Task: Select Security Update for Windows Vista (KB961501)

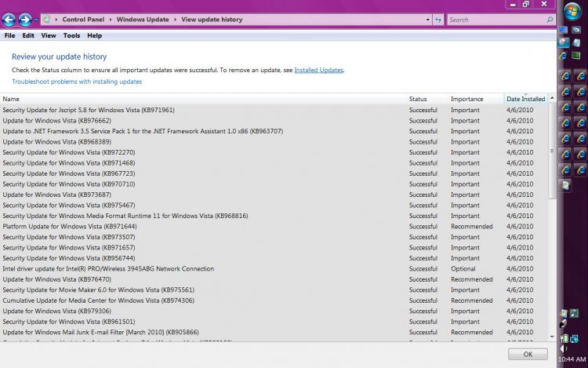Action: pos(274,322)
